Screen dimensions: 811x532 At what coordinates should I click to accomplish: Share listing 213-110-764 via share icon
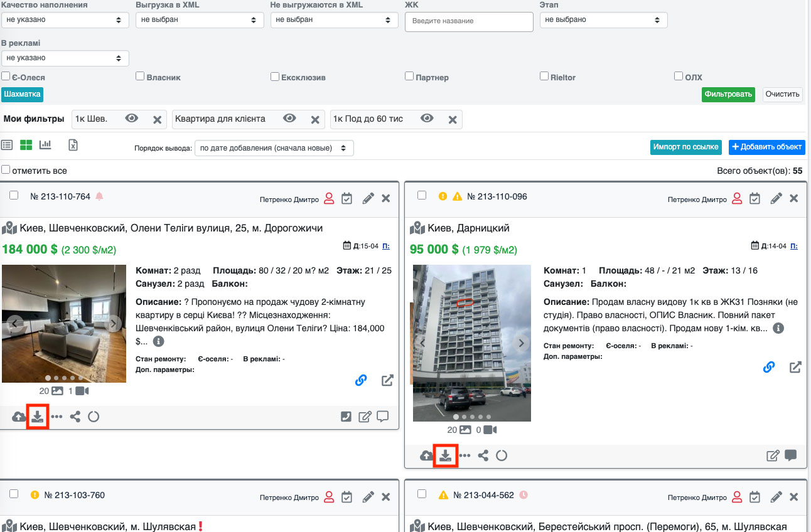point(75,417)
